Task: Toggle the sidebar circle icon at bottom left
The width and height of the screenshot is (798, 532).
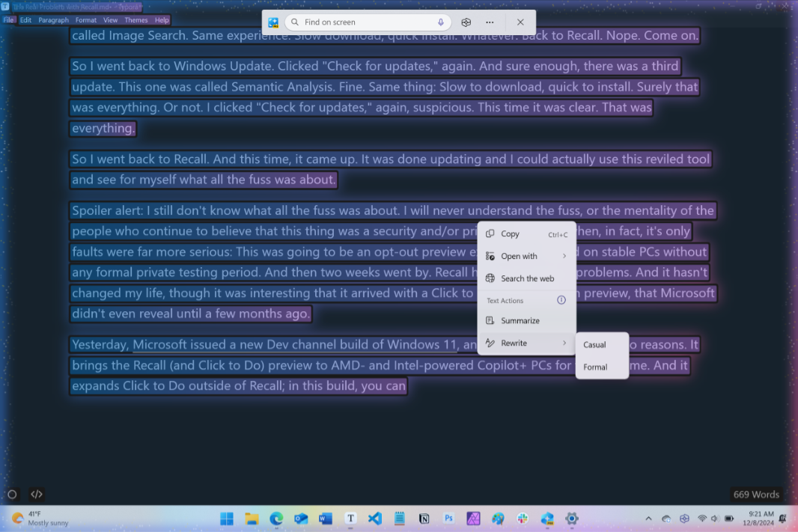Action: point(12,494)
